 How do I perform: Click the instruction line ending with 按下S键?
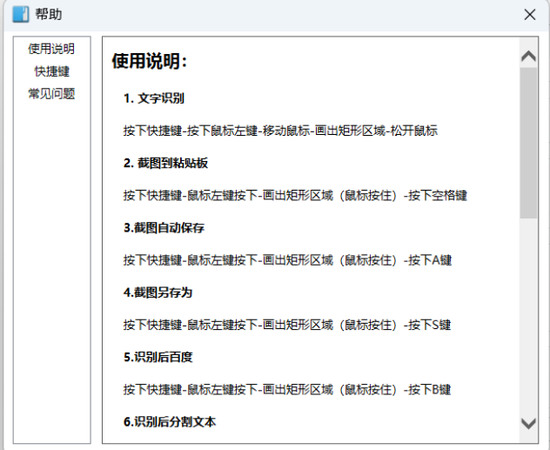(287, 324)
